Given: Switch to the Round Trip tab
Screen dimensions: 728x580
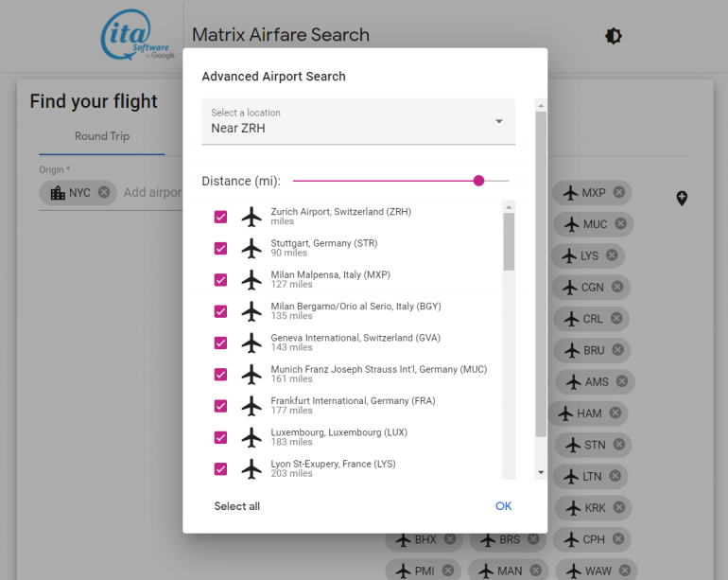Looking at the screenshot, I should pyautogui.click(x=102, y=136).
